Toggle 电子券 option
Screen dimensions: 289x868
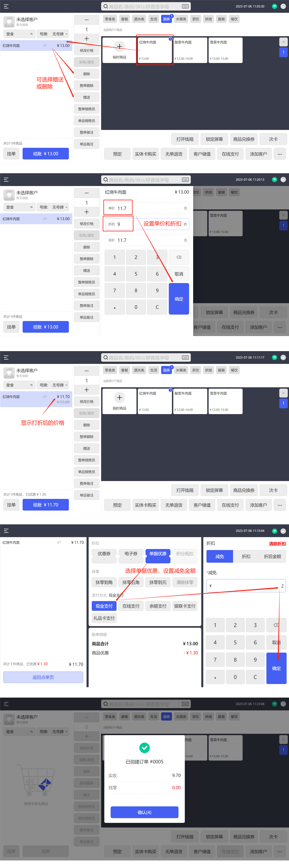coord(131,556)
